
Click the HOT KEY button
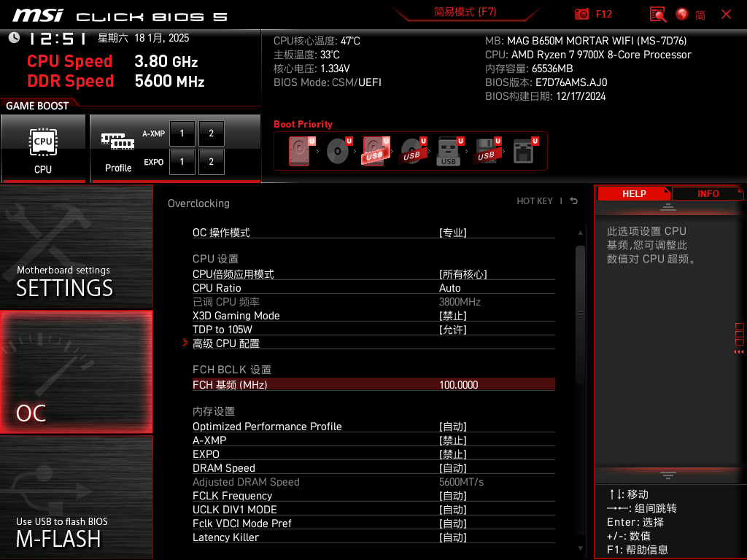[535, 201]
